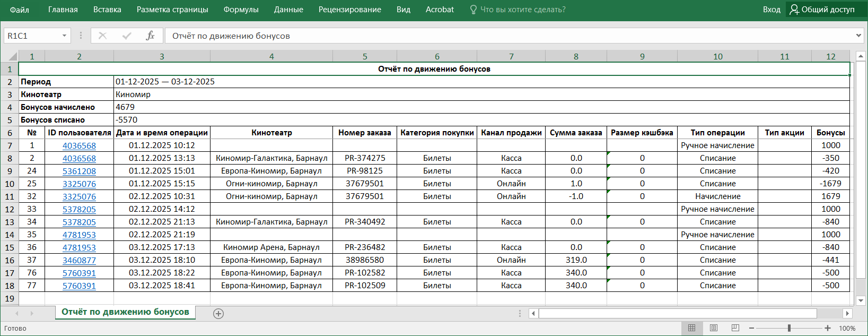Expand the formula bar with chevron
Image resolution: width=868 pixels, height=336 pixels.
click(x=858, y=36)
